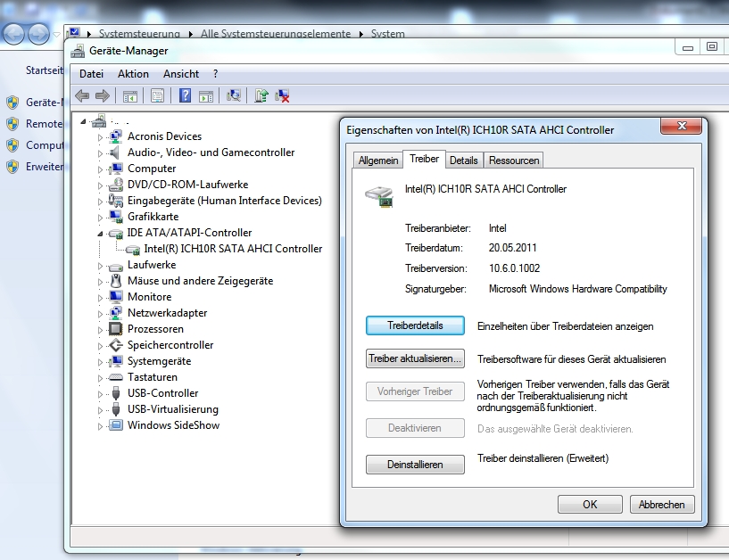Click the Abbrechen button

pyautogui.click(x=661, y=504)
